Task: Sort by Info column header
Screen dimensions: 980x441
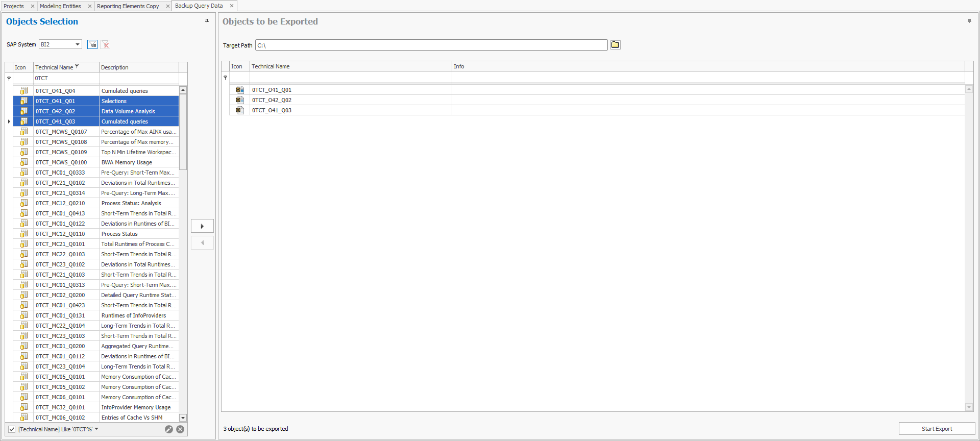Action: [x=708, y=66]
